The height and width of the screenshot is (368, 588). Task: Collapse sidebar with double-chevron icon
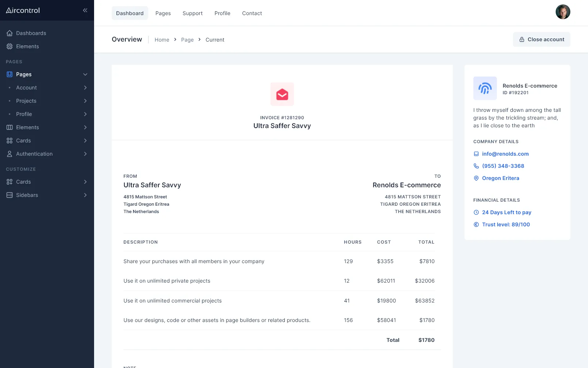(x=85, y=10)
